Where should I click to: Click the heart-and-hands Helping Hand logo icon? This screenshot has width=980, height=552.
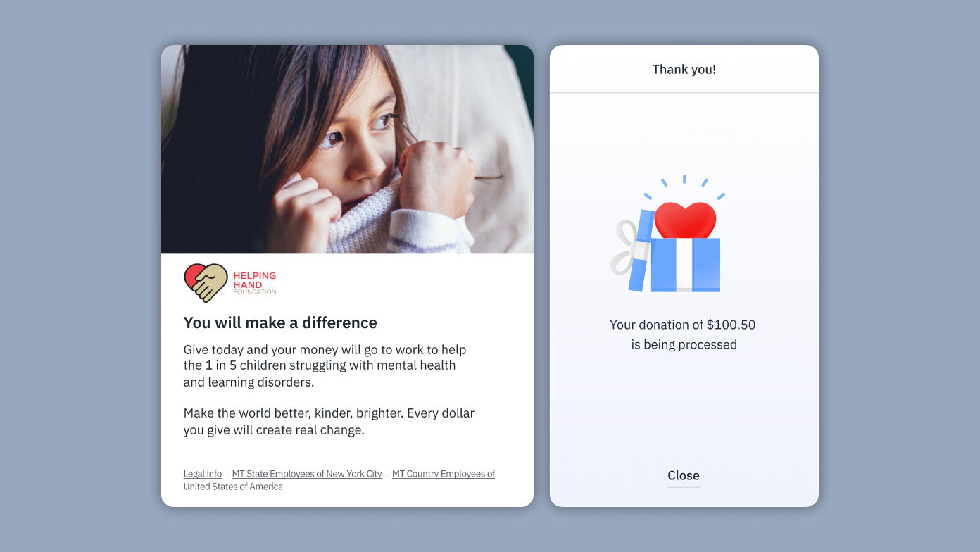click(x=206, y=282)
